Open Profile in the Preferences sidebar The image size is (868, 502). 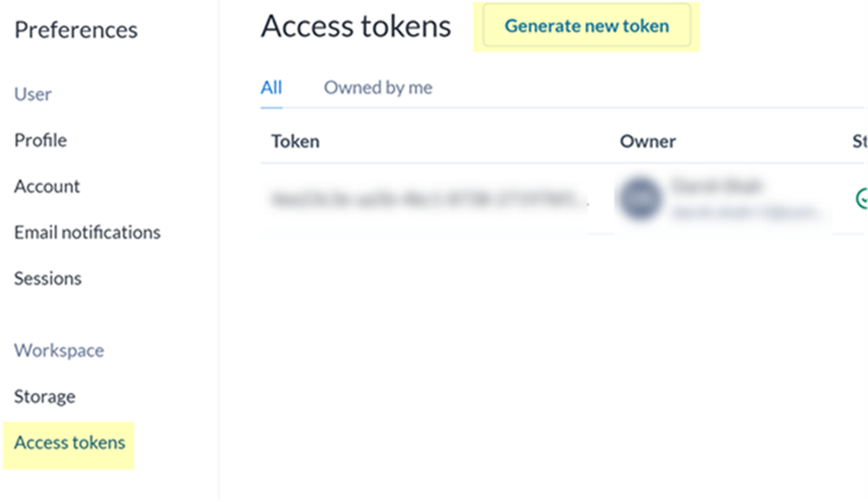41,140
